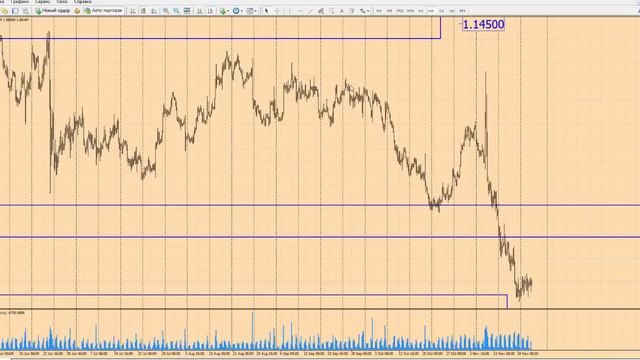Select the vertical line drawing tool
Viewport: 640px width, 360px height.
[x=290, y=11]
